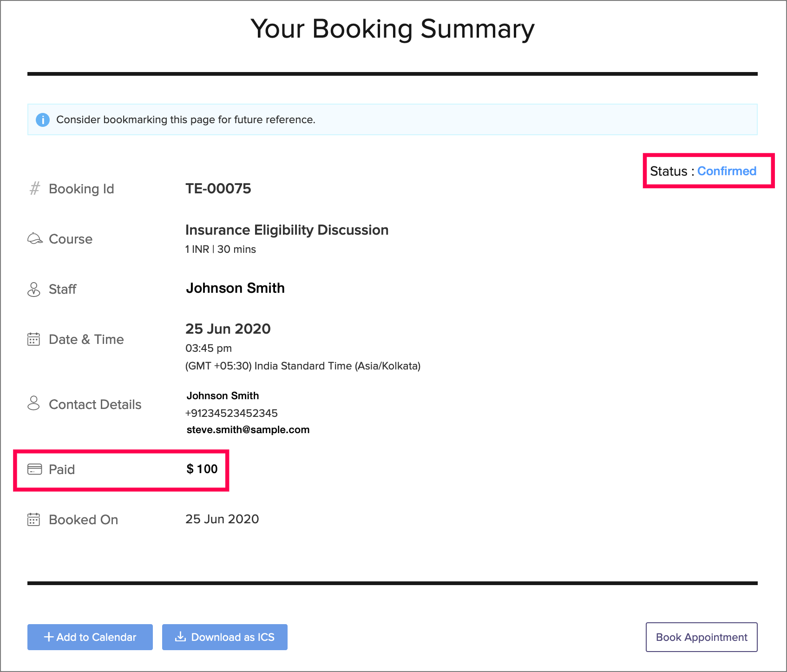Viewport: 787px width, 672px height.
Task: Click the staff name Johnson Smith
Action: (236, 288)
